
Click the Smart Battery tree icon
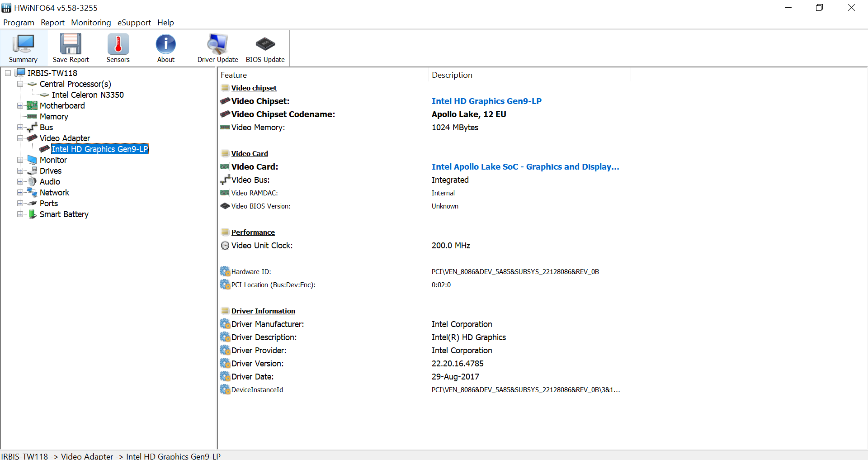(x=32, y=214)
